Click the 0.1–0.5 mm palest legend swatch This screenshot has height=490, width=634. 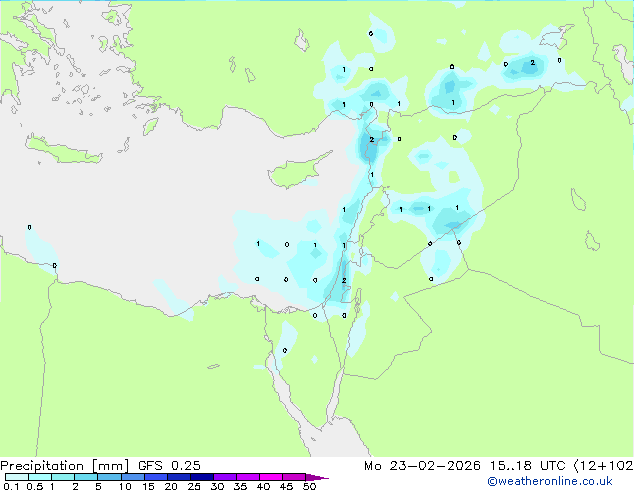[x=17, y=477]
